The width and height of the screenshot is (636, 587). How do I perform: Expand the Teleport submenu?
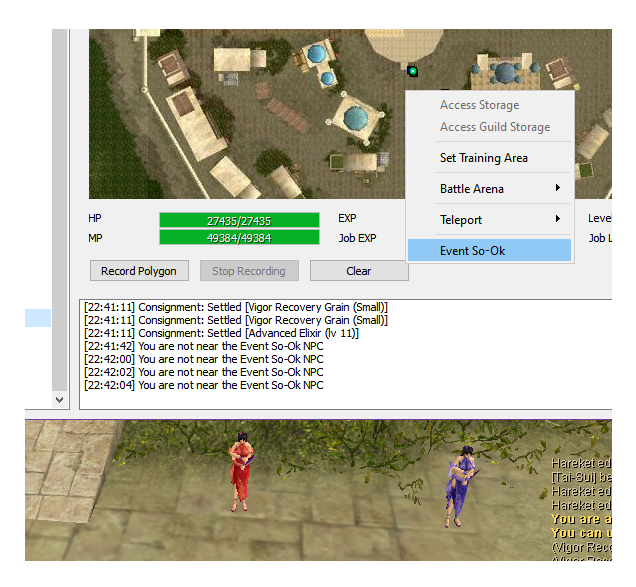489,220
